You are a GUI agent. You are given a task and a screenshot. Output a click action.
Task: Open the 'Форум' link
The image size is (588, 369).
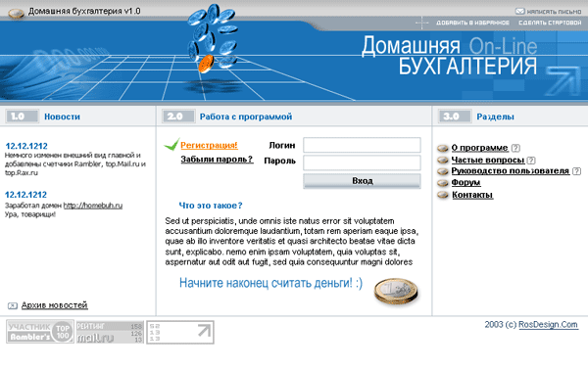(466, 183)
